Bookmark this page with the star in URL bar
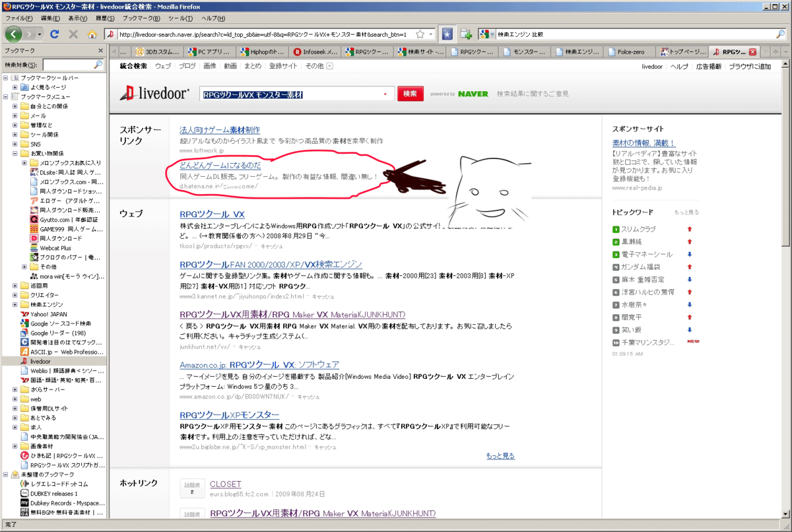Viewport: 792px width, 532px height. point(420,34)
